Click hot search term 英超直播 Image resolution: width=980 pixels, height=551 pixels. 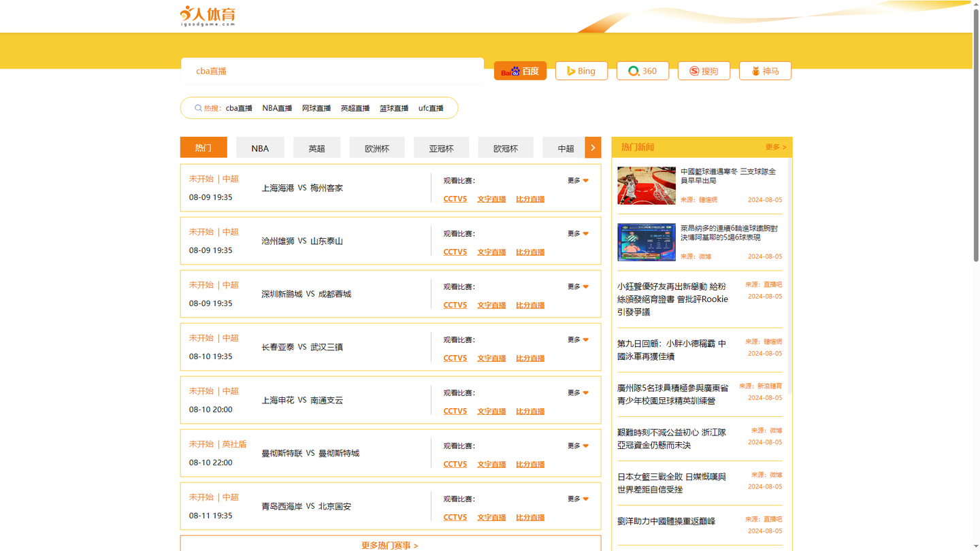click(x=355, y=108)
